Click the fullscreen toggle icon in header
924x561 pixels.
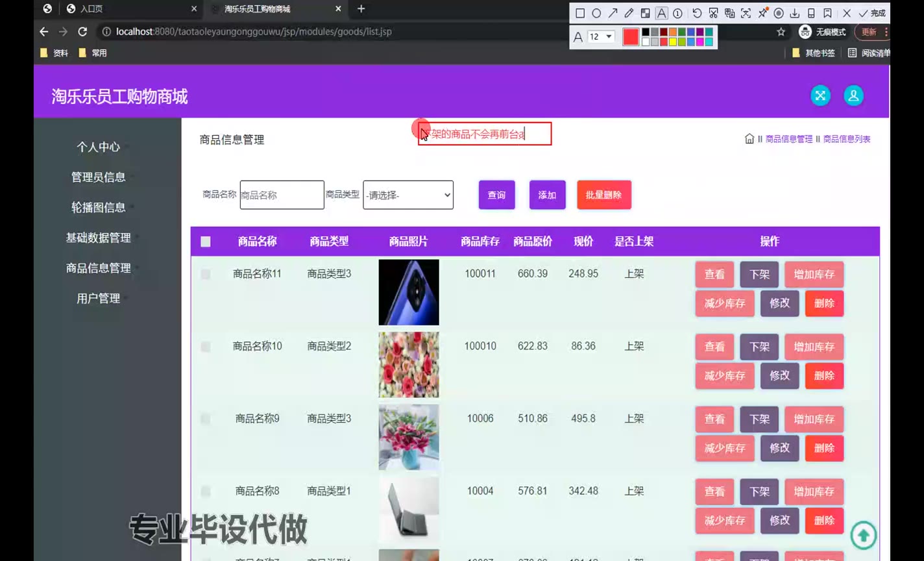coord(821,95)
